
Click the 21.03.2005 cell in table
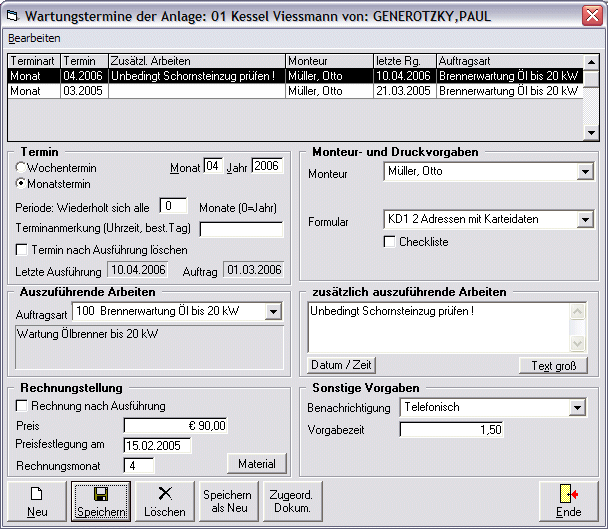point(404,91)
